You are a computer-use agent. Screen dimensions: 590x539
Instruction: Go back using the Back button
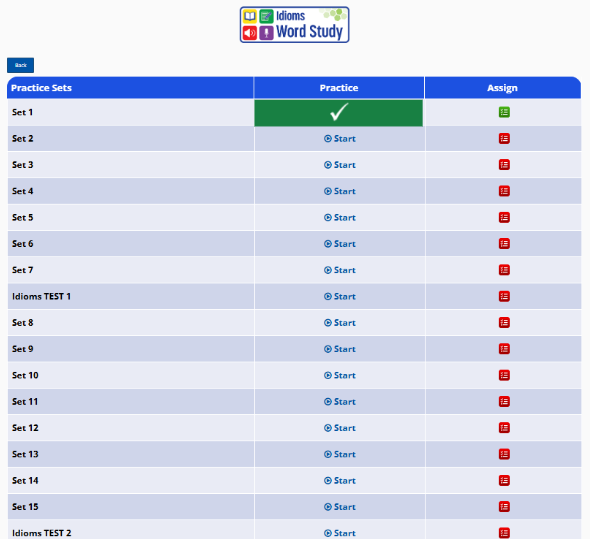[20, 65]
